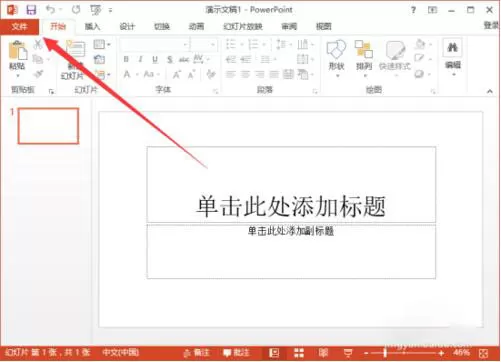Open the line spacing dropdown
The width and height of the screenshot is (501, 362).
pos(283,44)
